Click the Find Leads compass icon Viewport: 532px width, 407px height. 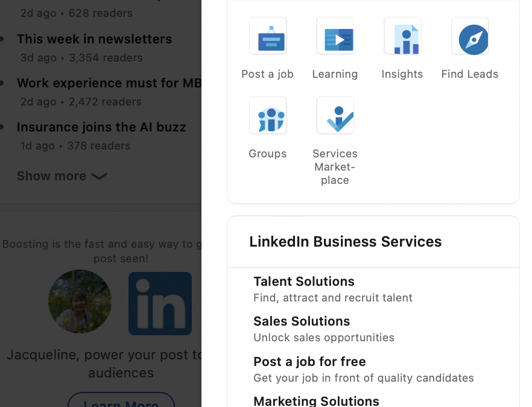click(x=470, y=36)
